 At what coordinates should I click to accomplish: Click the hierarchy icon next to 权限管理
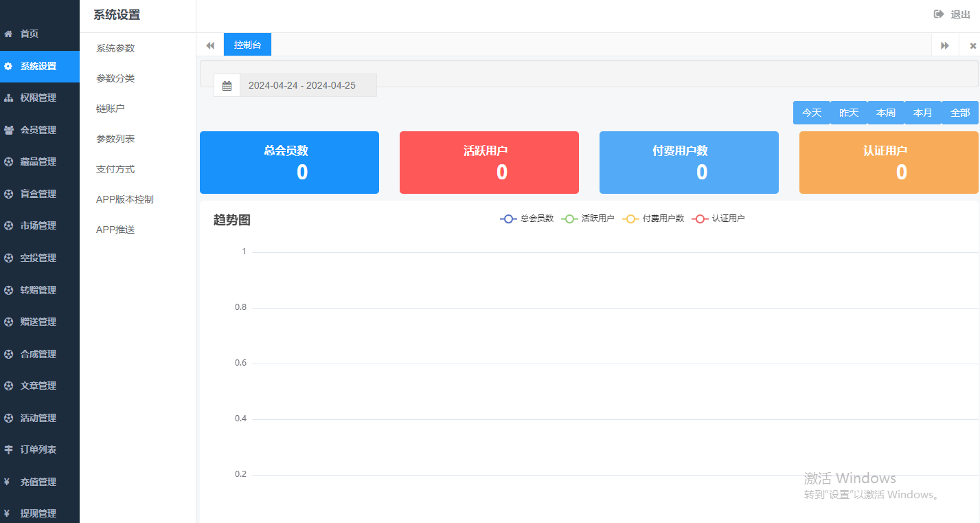tap(8, 98)
